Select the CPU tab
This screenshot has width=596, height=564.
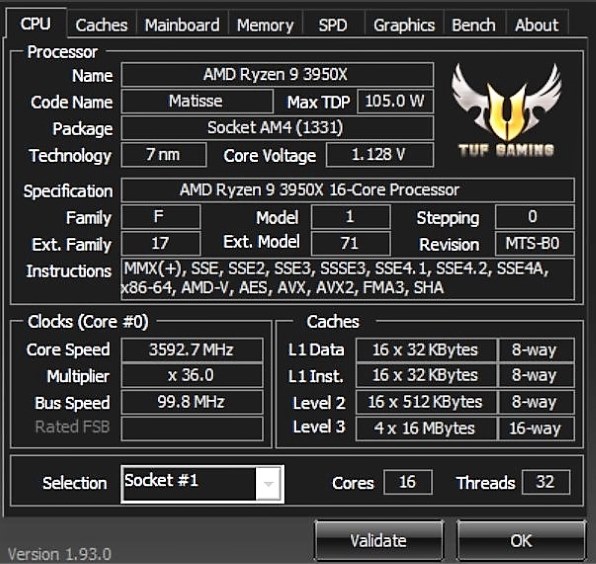tap(35, 24)
